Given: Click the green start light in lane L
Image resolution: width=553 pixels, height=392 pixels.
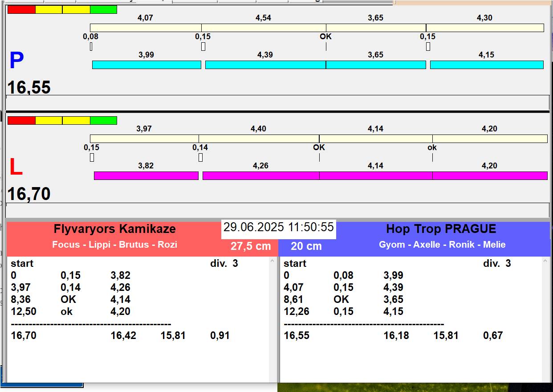Looking at the screenshot, I should pyautogui.click(x=103, y=120).
